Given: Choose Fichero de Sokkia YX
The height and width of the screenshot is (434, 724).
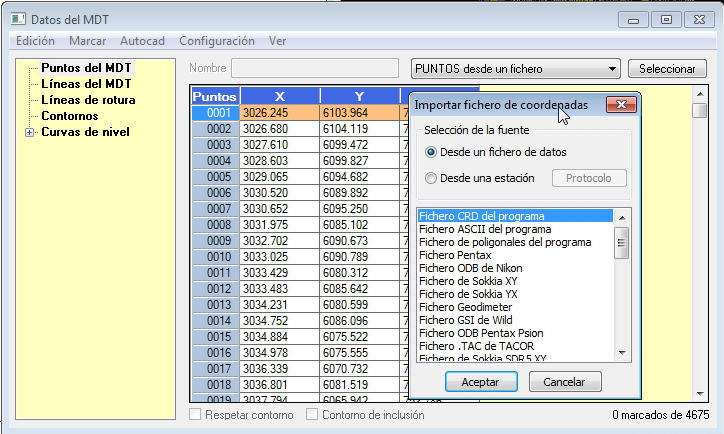Looking at the screenshot, I should (x=515, y=294).
